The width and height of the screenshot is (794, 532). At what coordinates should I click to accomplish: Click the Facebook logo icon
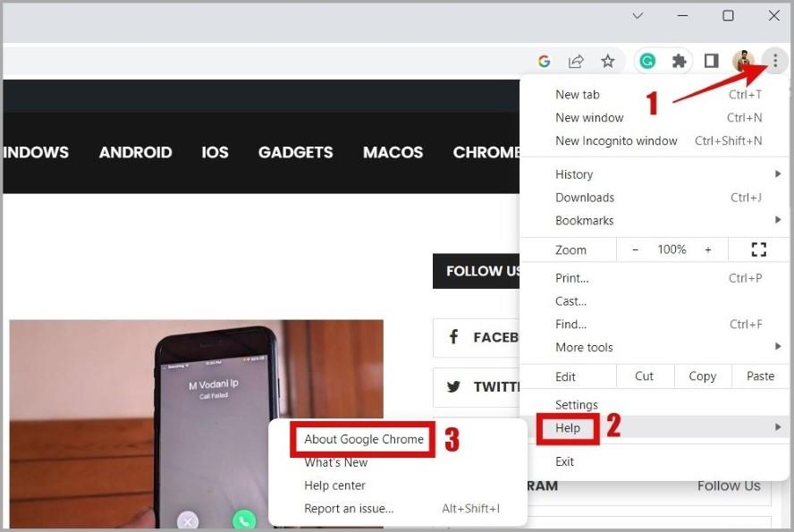point(453,336)
